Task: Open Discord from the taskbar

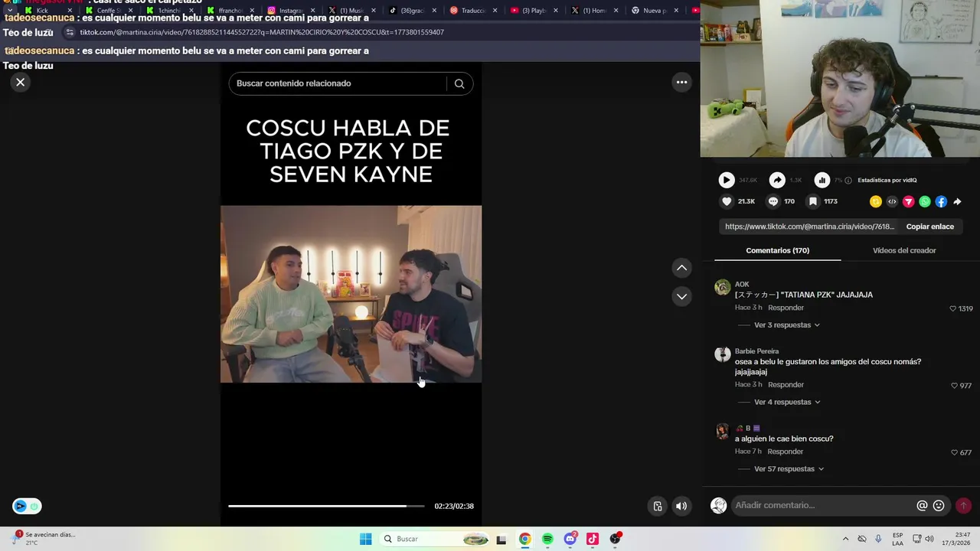Action: point(570,539)
